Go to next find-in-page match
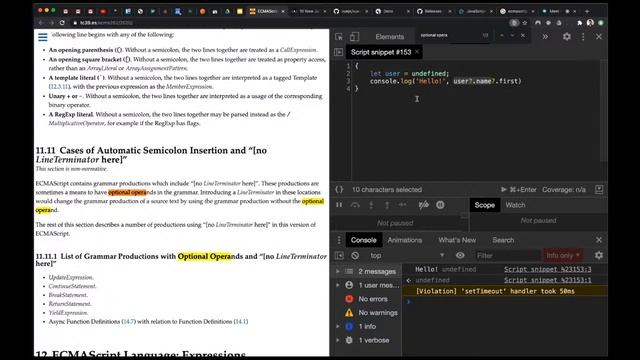The width and height of the screenshot is (640, 360). click(x=512, y=36)
